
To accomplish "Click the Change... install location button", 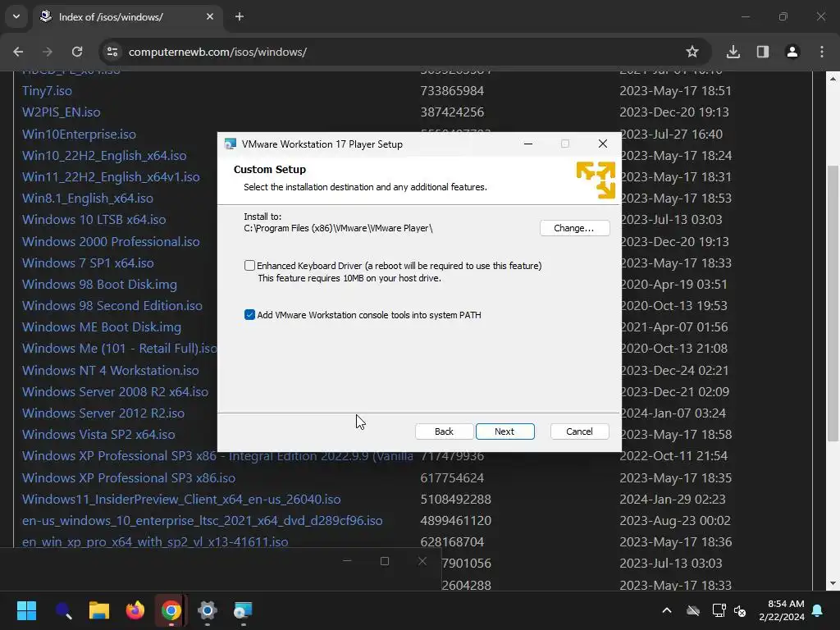I will pyautogui.click(x=574, y=228).
